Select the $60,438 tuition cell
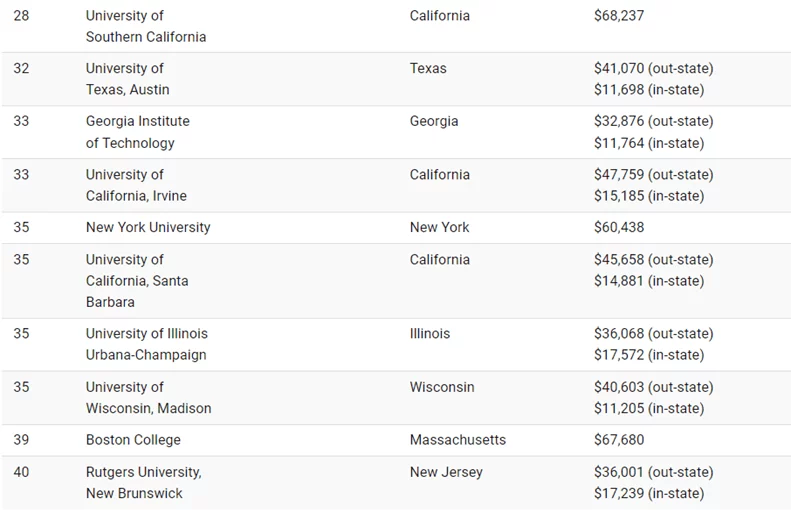This screenshot has width=791, height=510. (x=619, y=228)
